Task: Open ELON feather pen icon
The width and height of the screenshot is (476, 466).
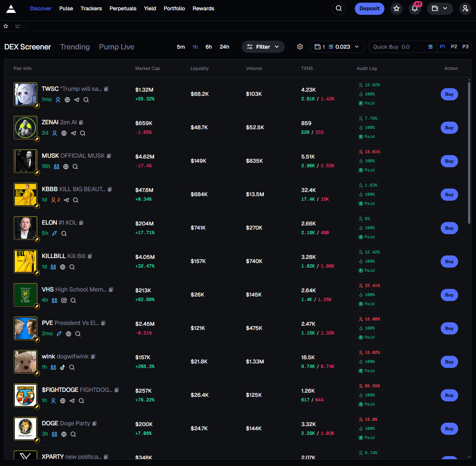Action: click(54, 233)
